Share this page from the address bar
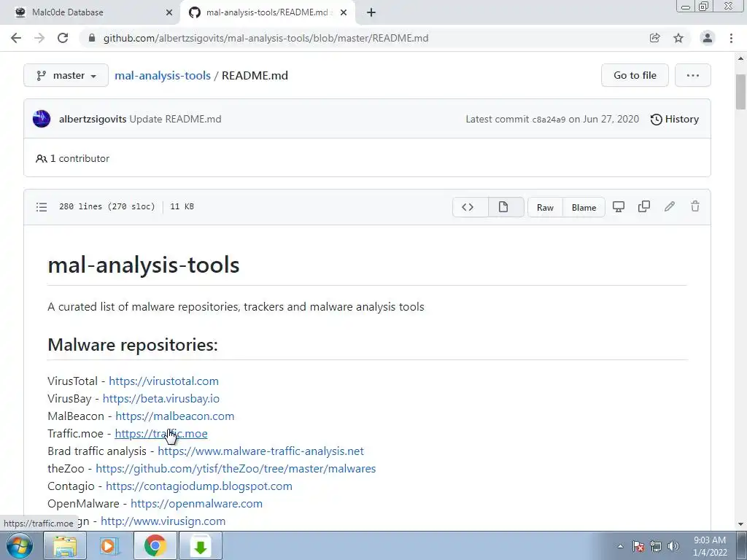The image size is (747, 560). [x=654, y=38]
